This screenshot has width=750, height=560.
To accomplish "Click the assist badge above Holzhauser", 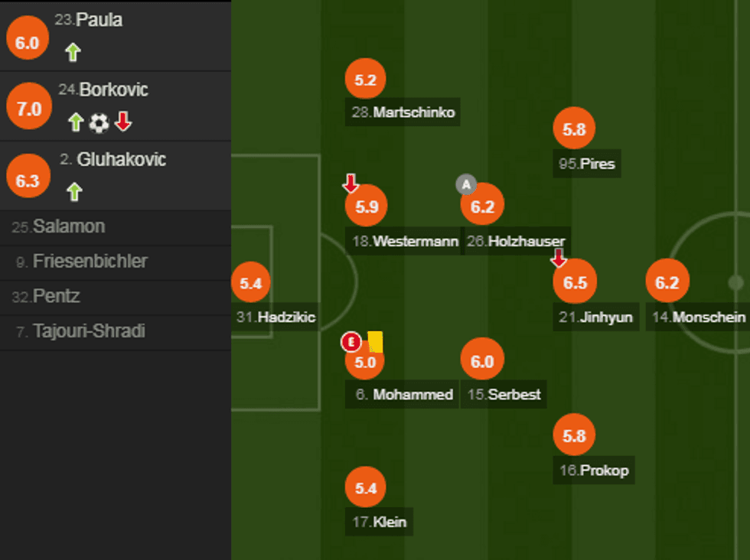I will 466,184.
